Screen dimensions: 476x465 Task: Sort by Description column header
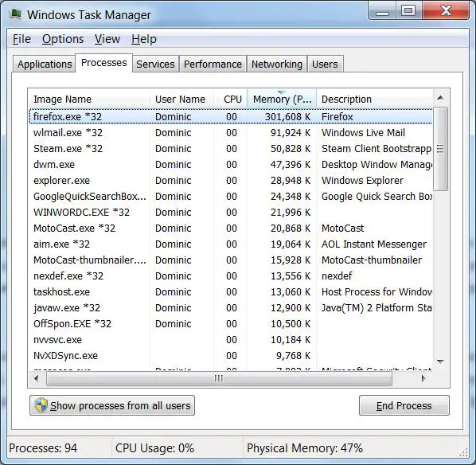point(375,99)
